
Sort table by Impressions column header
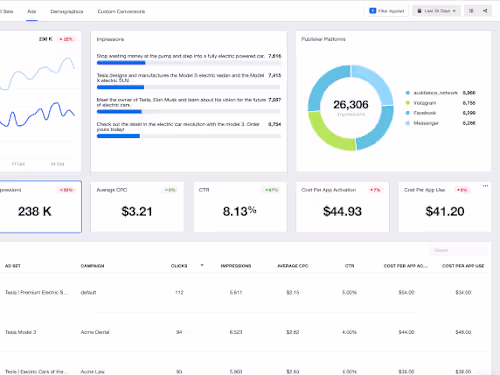click(236, 266)
